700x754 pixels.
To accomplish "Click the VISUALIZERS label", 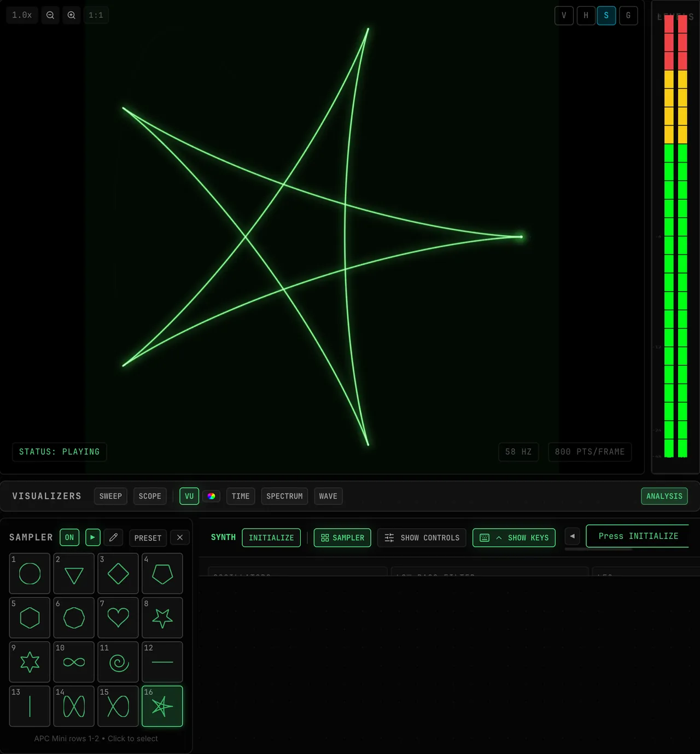I will [46, 496].
